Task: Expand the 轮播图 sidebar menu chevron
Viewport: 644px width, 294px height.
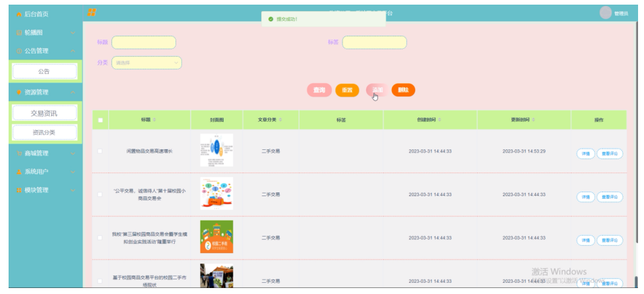Action: pyautogui.click(x=73, y=32)
